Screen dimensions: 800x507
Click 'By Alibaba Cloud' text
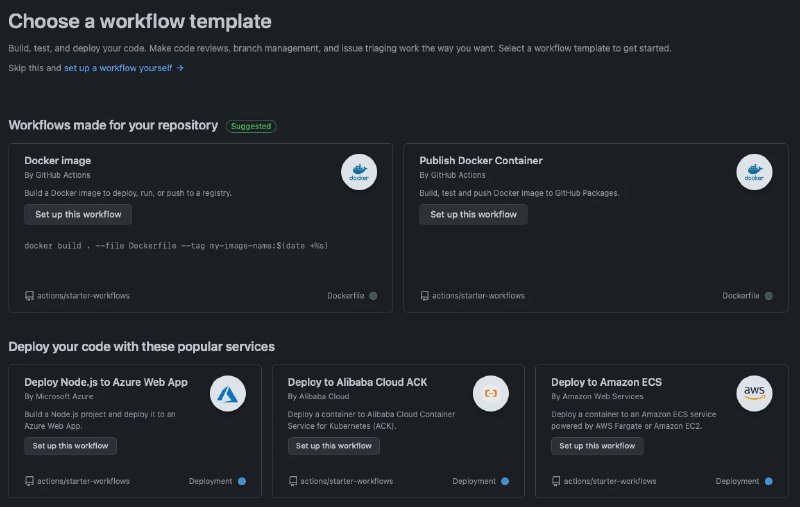click(318, 396)
